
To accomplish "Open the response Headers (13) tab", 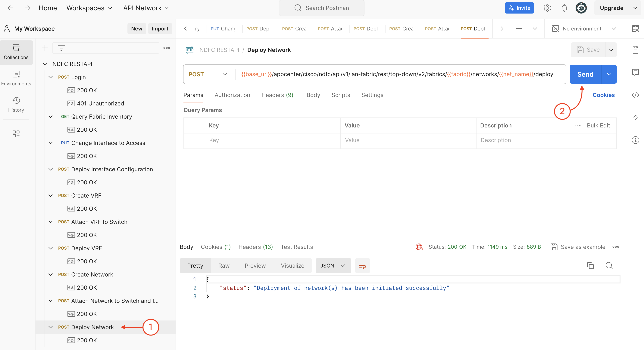I will click(x=255, y=247).
